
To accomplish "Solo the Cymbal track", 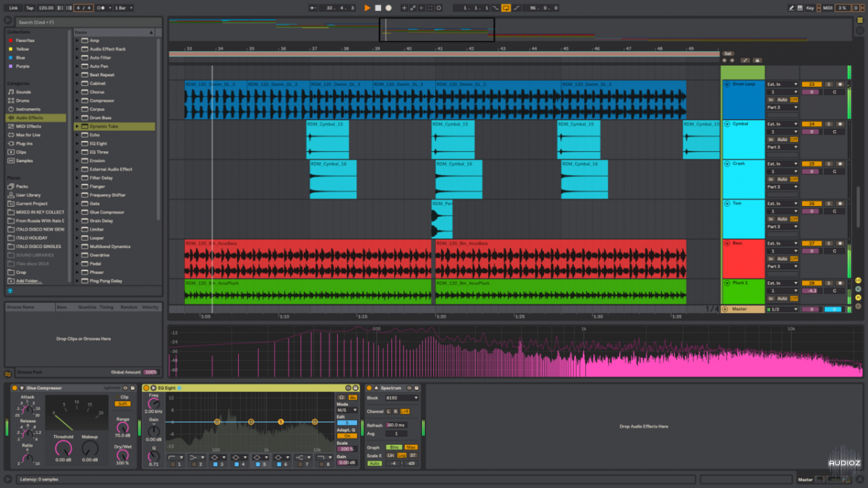I will (828, 124).
